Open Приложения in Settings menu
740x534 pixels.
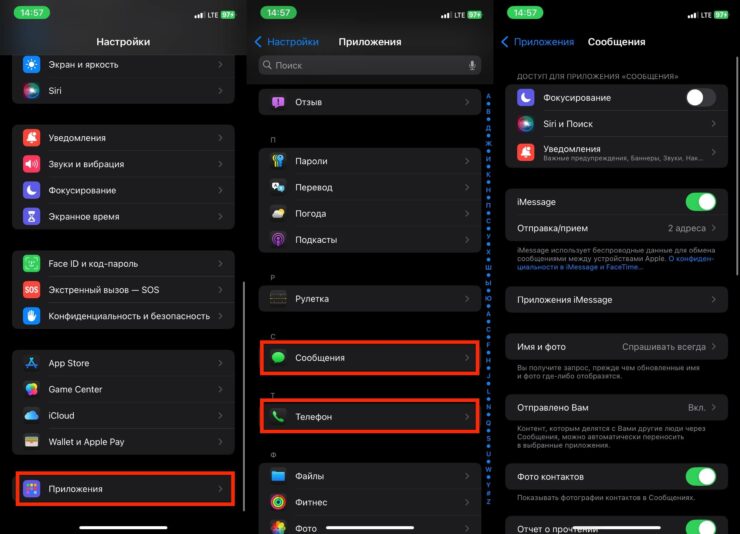(124, 489)
